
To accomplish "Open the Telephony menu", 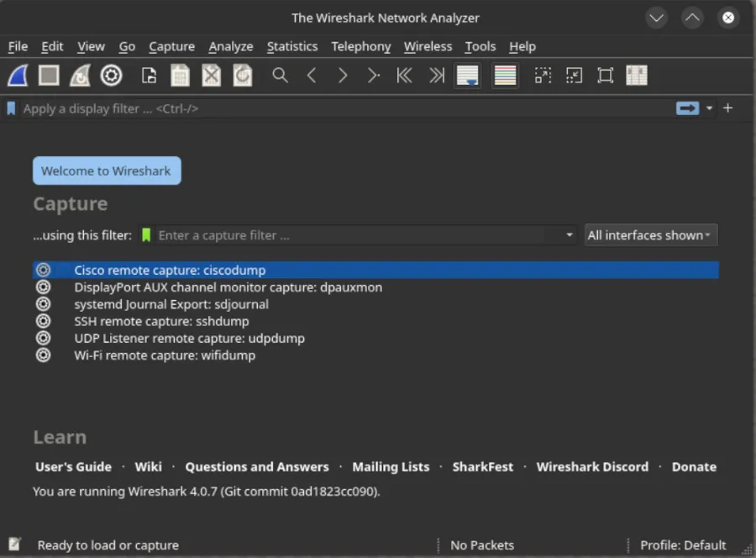I will coord(360,46).
